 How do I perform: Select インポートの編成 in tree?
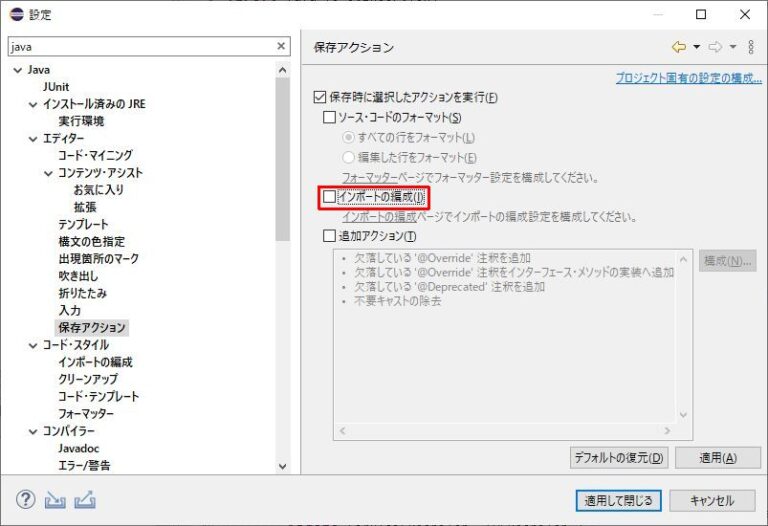[96, 362]
